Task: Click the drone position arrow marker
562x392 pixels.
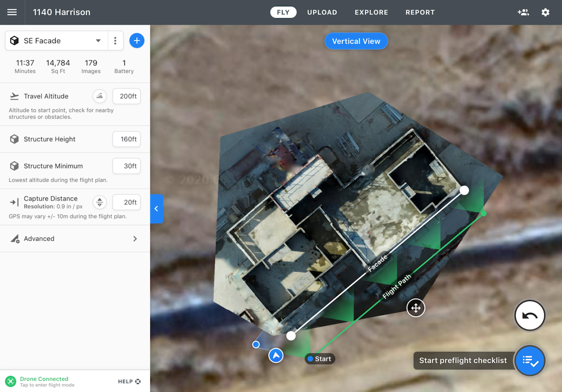Action: point(276,356)
